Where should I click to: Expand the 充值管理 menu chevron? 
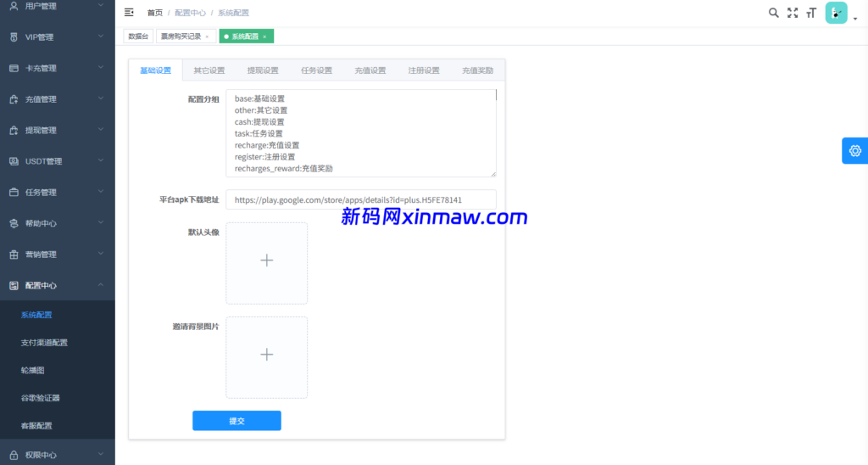click(x=101, y=98)
